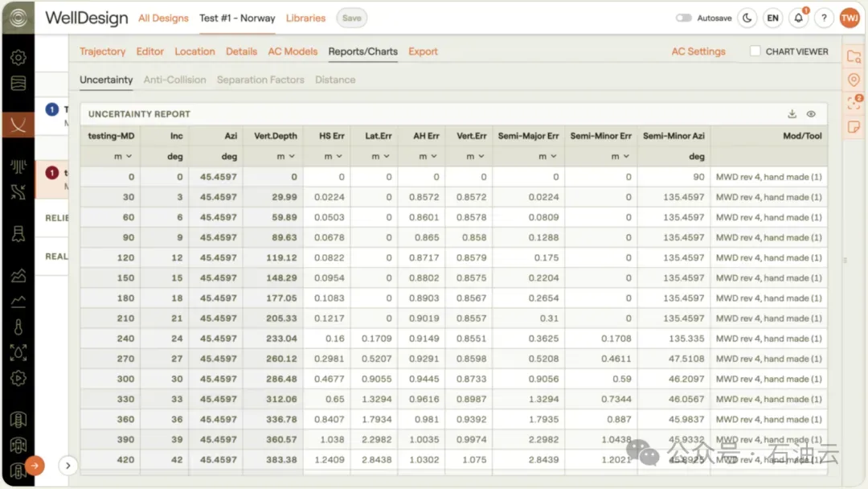Open Lat.Err unit dropdown
The height and width of the screenshot is (489, 868).
coord(380,156)
